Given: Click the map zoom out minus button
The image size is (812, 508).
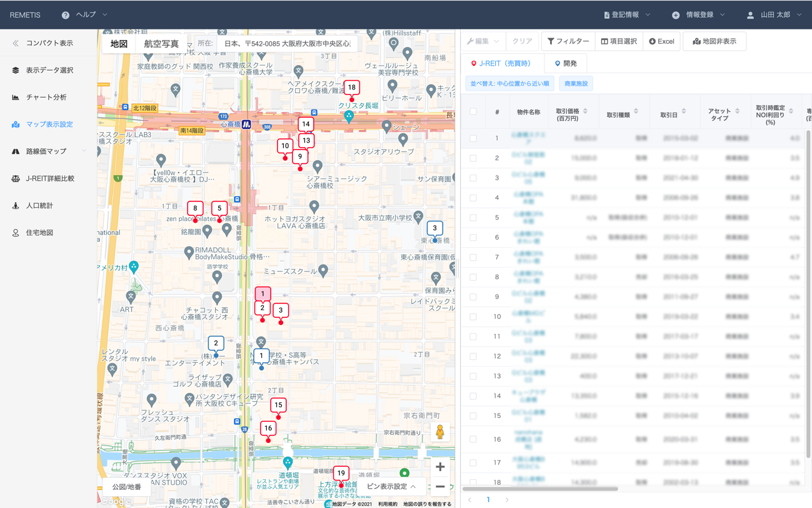Looking at the screenshot, I should [x=440, y=487].
